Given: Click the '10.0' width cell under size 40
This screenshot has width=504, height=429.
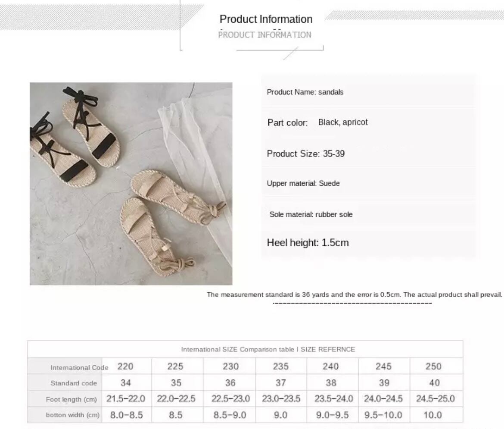Looking at the screenshot, I should click(432, 415).
